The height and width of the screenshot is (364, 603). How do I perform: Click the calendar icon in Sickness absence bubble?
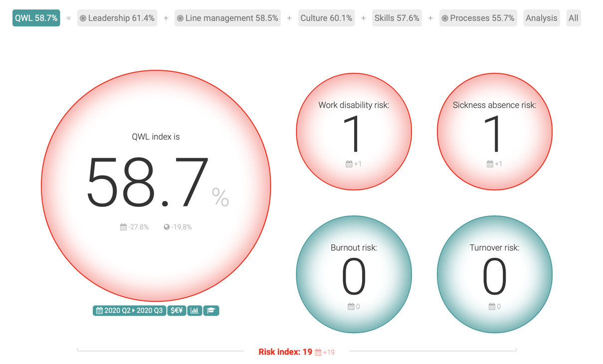[x=489, y=164]
